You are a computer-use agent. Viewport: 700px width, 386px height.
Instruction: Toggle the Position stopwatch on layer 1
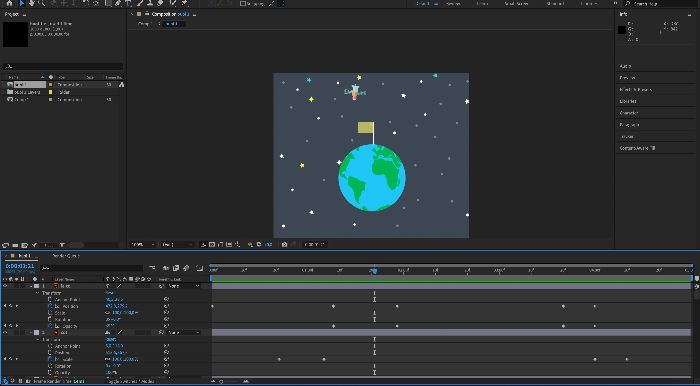pyautogui.click(x=50, y=306)
